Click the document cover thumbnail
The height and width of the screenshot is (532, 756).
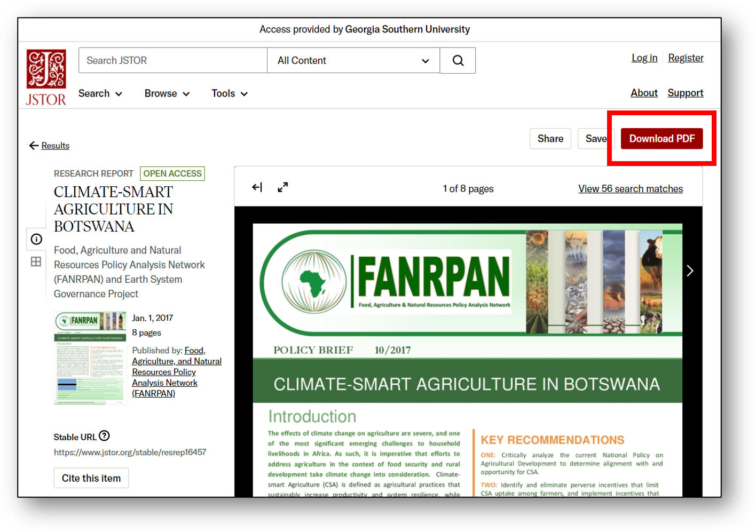point(90,358)
